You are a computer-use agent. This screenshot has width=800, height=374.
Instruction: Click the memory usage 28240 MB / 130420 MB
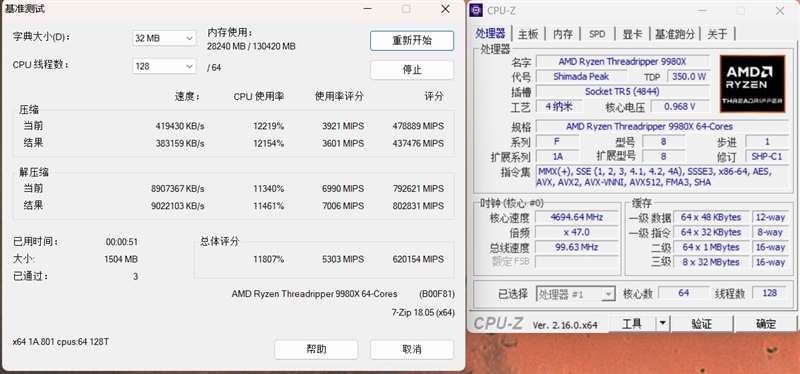[x=251, y=46]
